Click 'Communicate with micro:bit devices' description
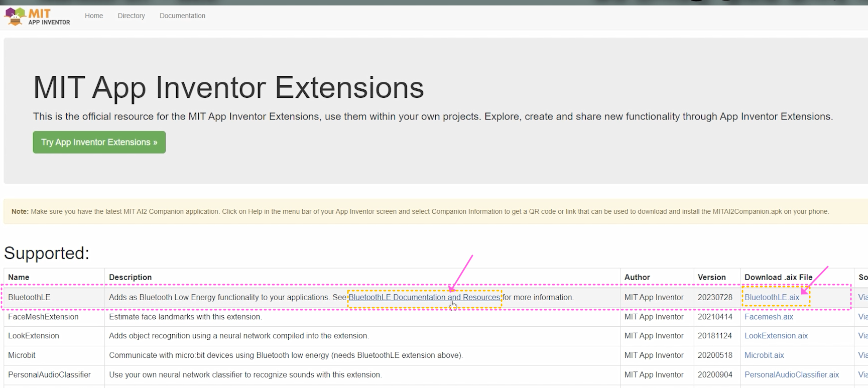Image resolution: width=868 pixels, height=388 pixels. pyautogui.click(x=286, y=355)
